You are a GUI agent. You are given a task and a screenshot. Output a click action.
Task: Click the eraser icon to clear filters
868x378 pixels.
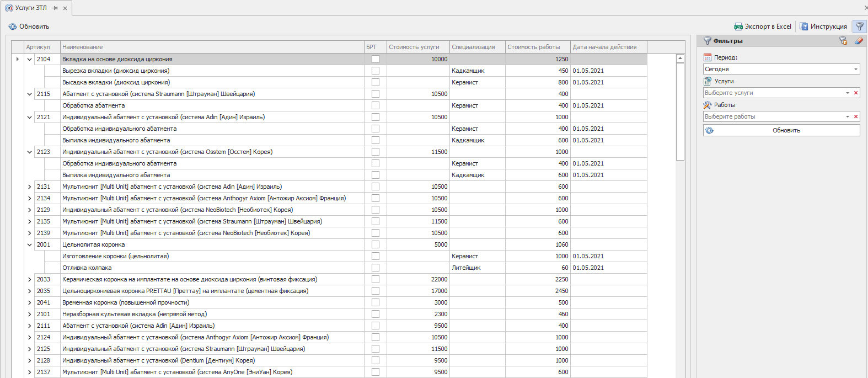858,41
